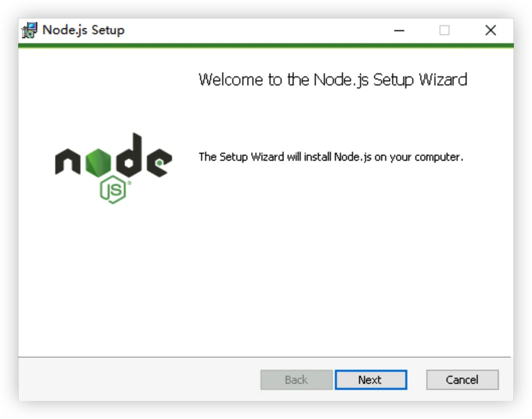Minimize the Node.js Setup window
The width and height of the screenshot is (532, 419).
coord(399,31)
